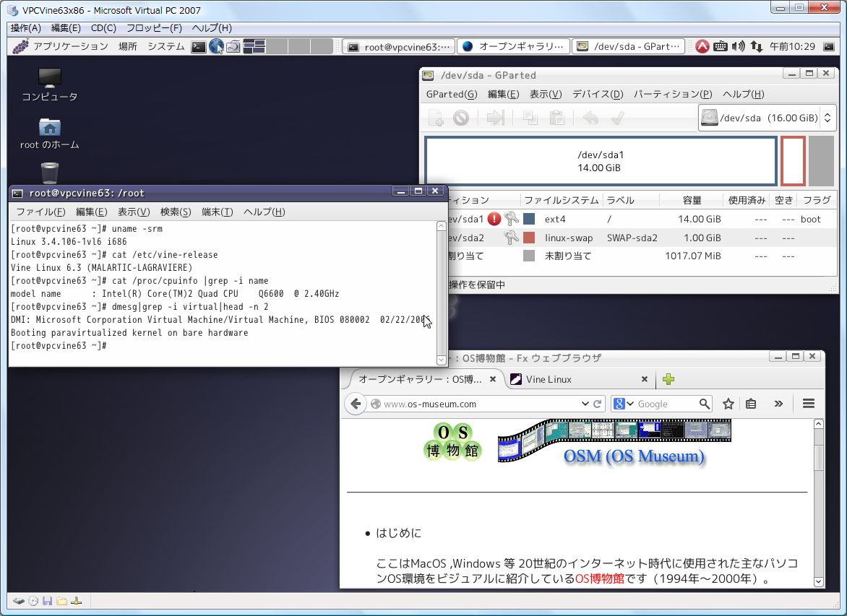Bookmark this page with the star icon
Screen dimensions: 847x616
(x=728, y=404)
